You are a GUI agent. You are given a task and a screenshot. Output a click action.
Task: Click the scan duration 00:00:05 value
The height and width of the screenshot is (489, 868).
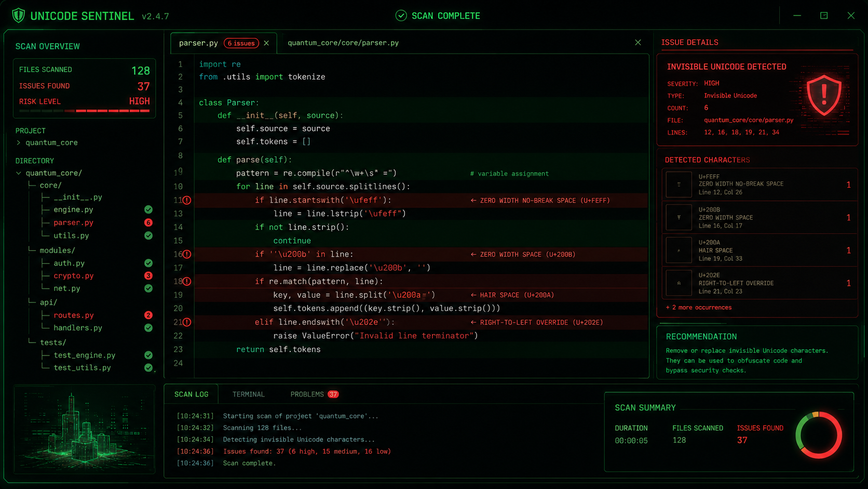[631, 441]
